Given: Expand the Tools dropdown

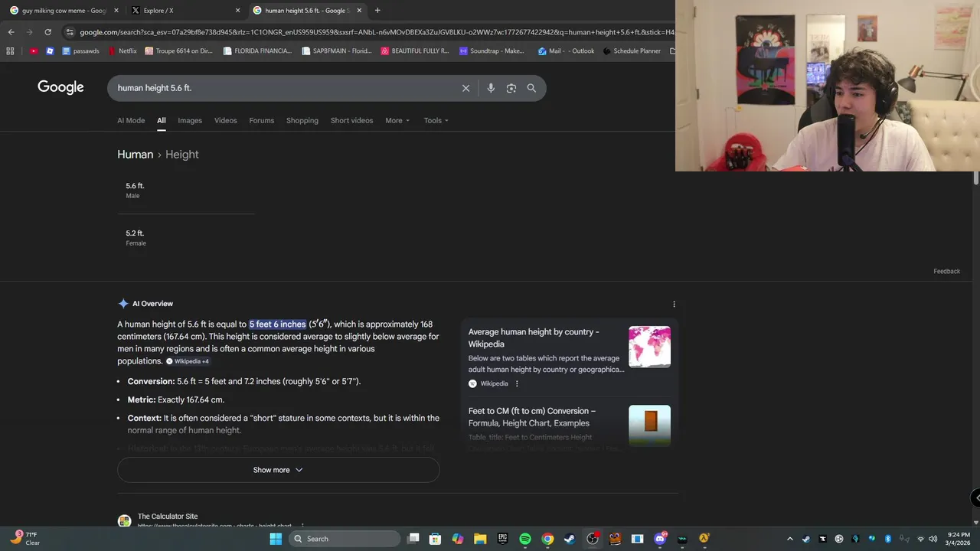Looking at the screenshot, I should 436,120.
